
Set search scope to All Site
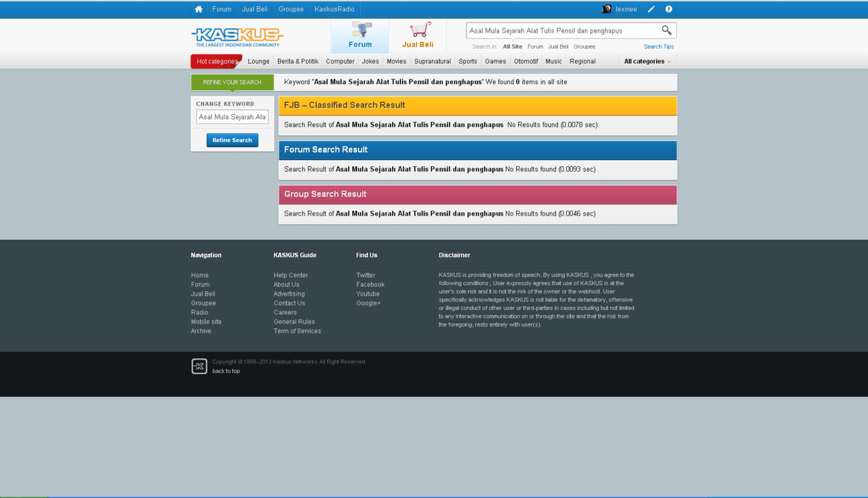coord(513,47)
